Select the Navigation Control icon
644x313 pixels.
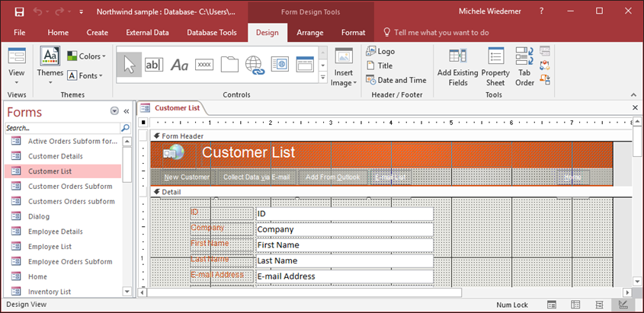pos(305,65)
